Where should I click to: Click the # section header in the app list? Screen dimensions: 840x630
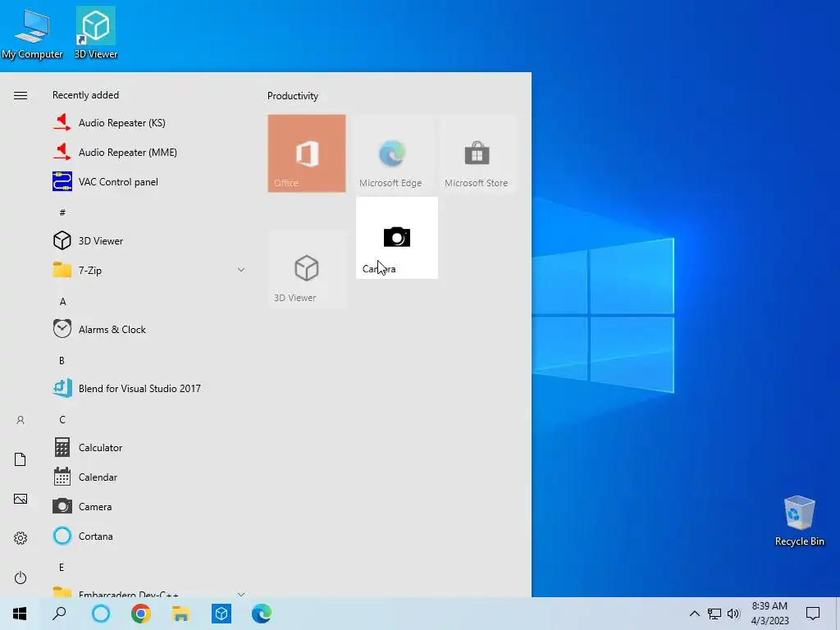pos(62,212)
